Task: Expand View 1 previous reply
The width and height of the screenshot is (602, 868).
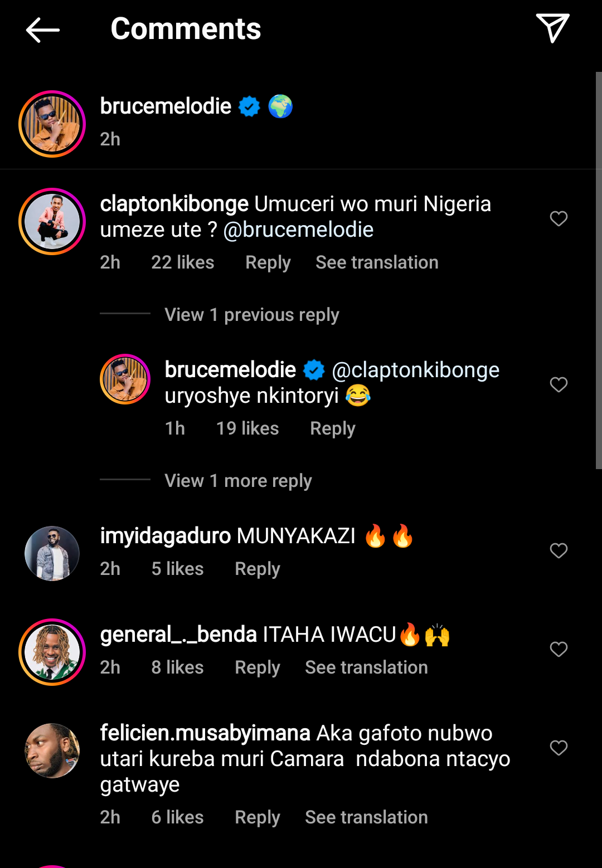Action: click(x=251, y=315)
